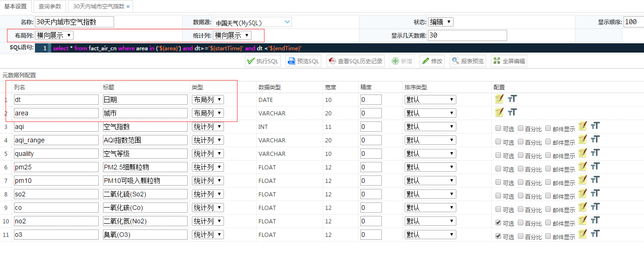Enable 百分比 checkbox in the aqi row
644x262 pixels.
point(521,128)
